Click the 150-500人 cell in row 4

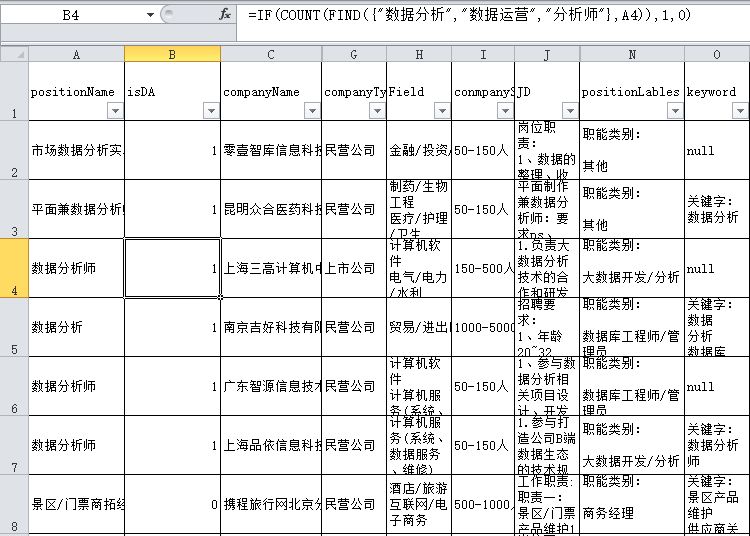coord(483,268)
